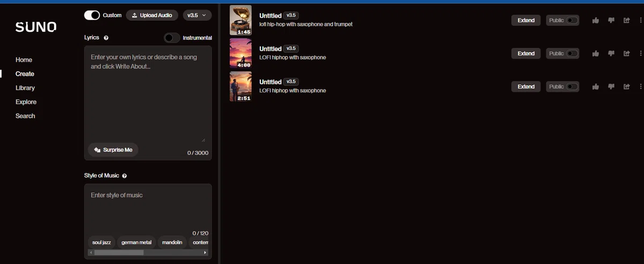
Task: Click the v3.5 badge on the 4:00 song
Action: [291, 48]
